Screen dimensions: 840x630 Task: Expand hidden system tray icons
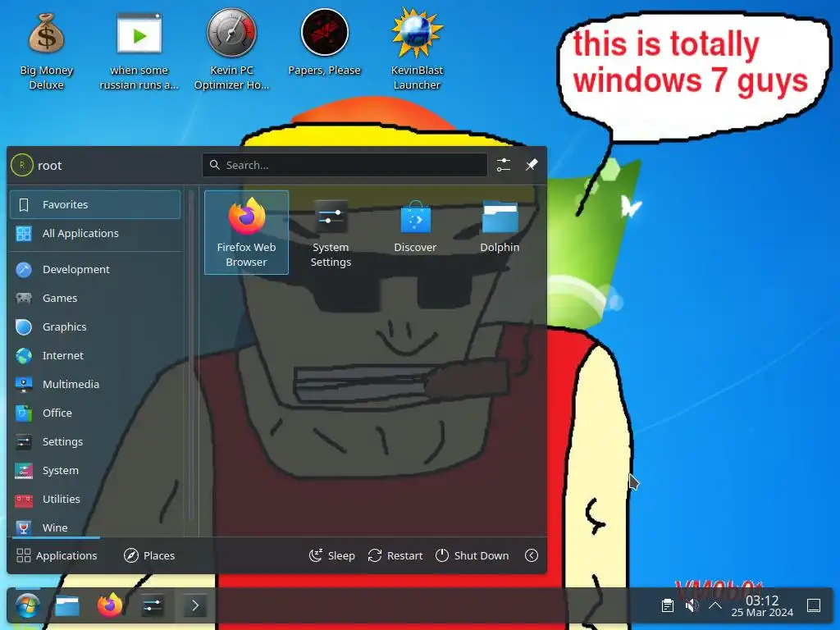(x=715, y=606)
